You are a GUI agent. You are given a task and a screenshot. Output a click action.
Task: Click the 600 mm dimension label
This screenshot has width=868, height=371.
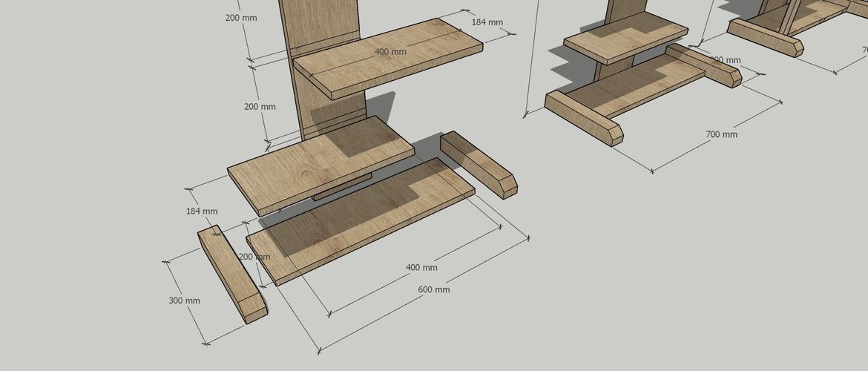pos(434,289)
